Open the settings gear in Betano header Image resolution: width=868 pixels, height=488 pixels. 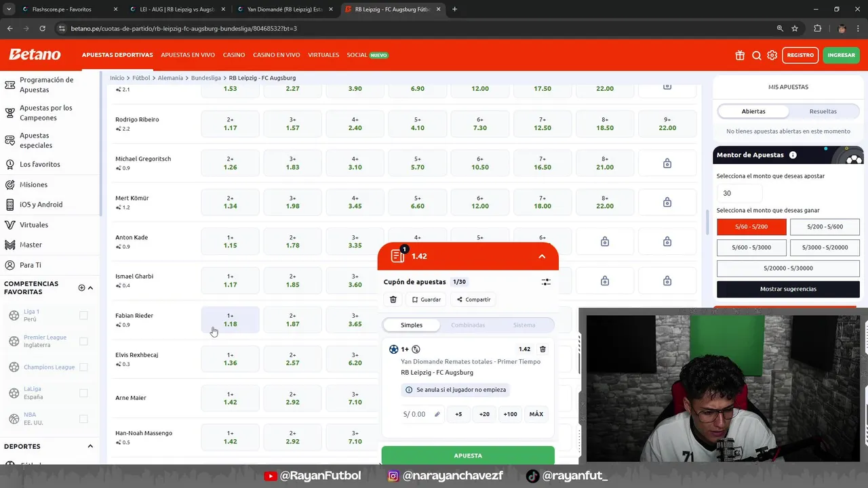pos(772,56)
